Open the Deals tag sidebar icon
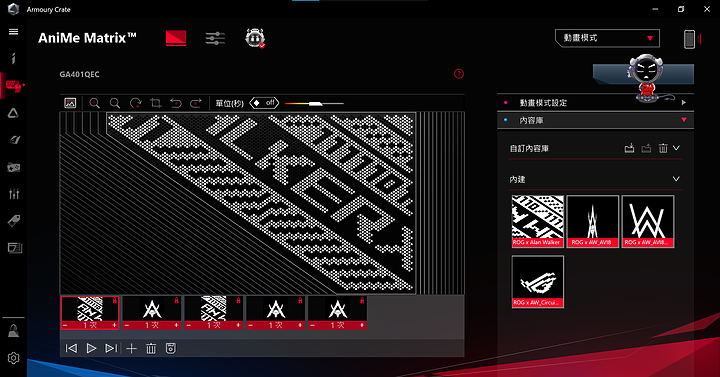Viewport: 720px width, 377px height. click(14, 221)
